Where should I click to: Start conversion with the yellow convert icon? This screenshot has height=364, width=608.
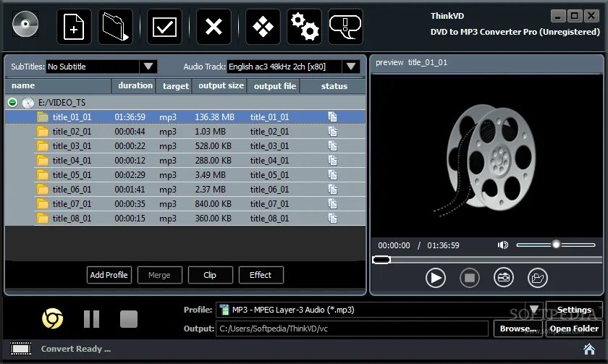(x=52, y=318)
